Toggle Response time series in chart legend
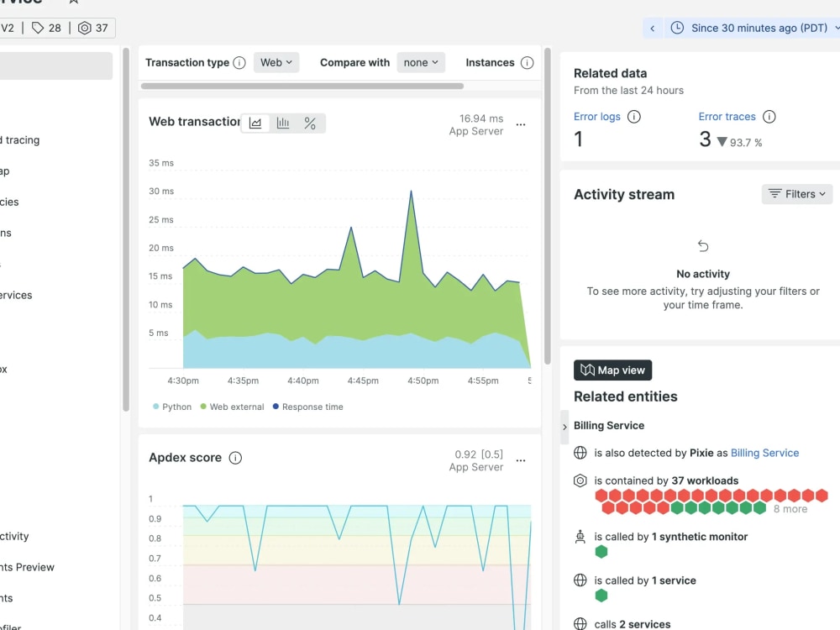Screen dimensions: 840x630 307,407
